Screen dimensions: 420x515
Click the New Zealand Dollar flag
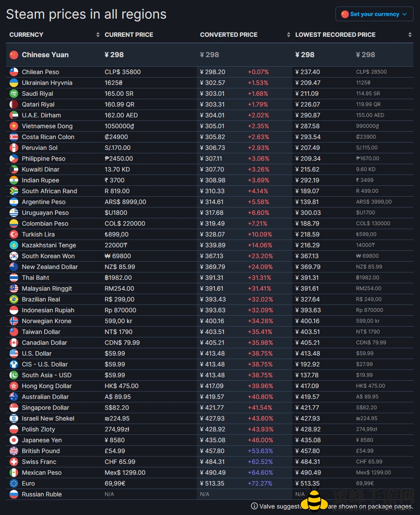point(14,267)
